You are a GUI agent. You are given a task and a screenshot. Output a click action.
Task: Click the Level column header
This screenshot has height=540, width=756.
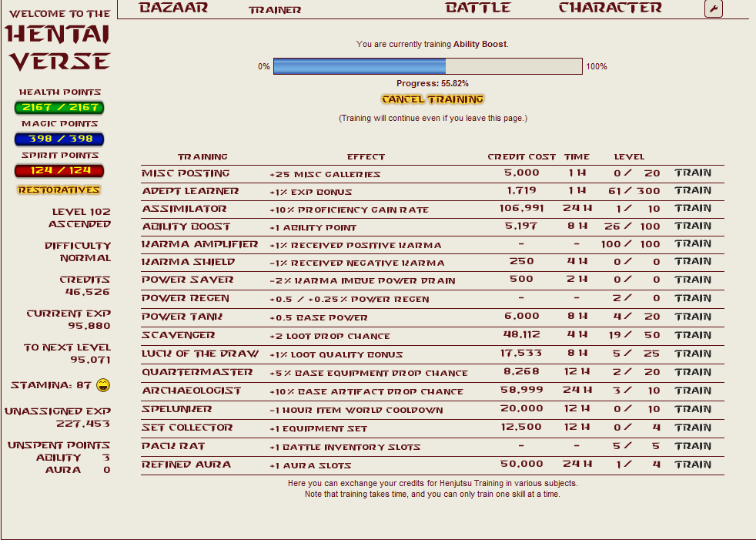(x=629, y=157)
